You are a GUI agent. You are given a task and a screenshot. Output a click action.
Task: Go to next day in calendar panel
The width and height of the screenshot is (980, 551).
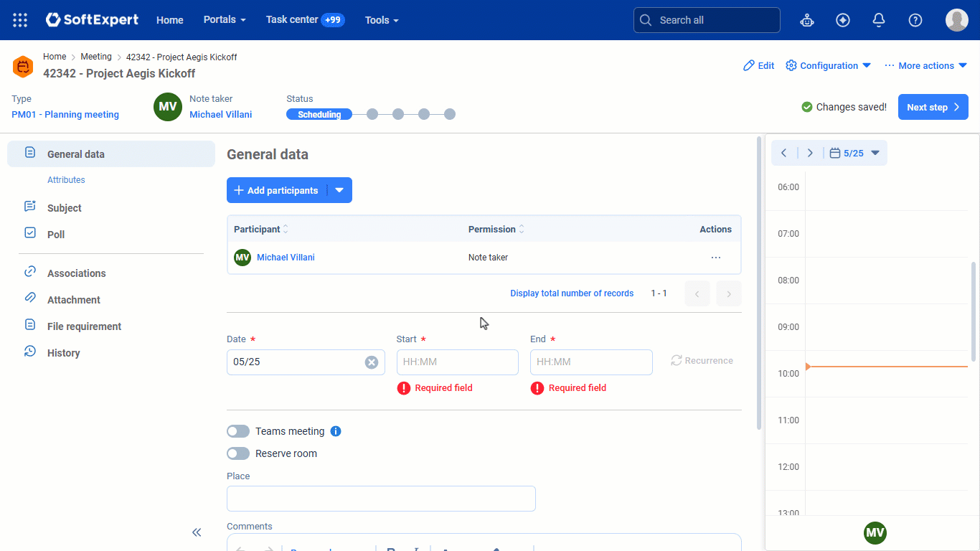pos(810,153)
